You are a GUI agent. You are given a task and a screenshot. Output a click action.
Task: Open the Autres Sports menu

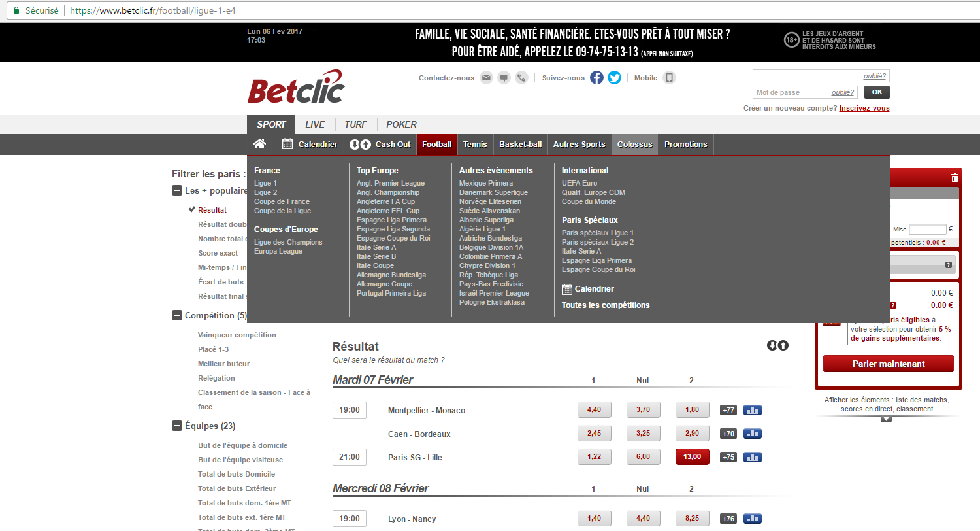tap(580, 144)
